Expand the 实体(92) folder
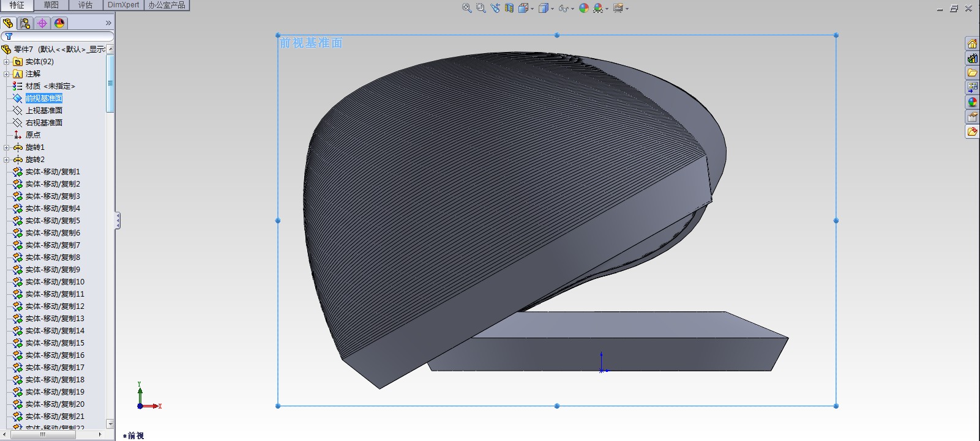Image resolution: width=980 pixels, height=441 pixels. click(x=7, y=62)
